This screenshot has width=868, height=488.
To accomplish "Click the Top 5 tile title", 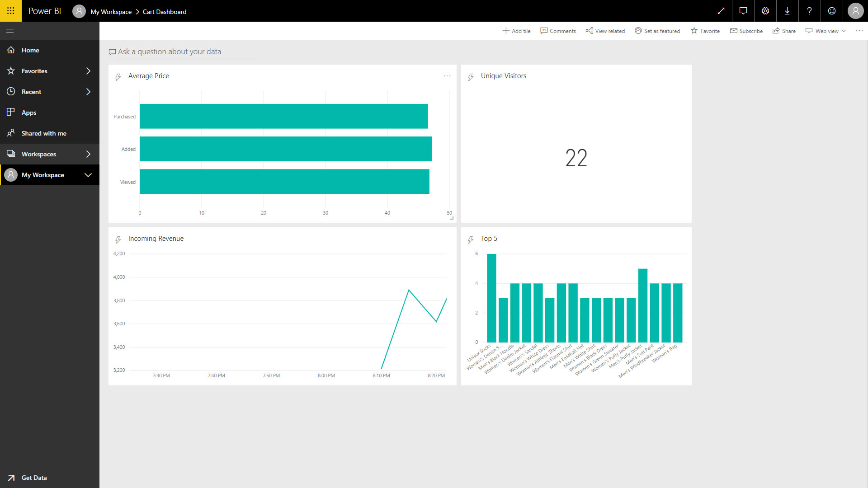I will coord(489,239).
